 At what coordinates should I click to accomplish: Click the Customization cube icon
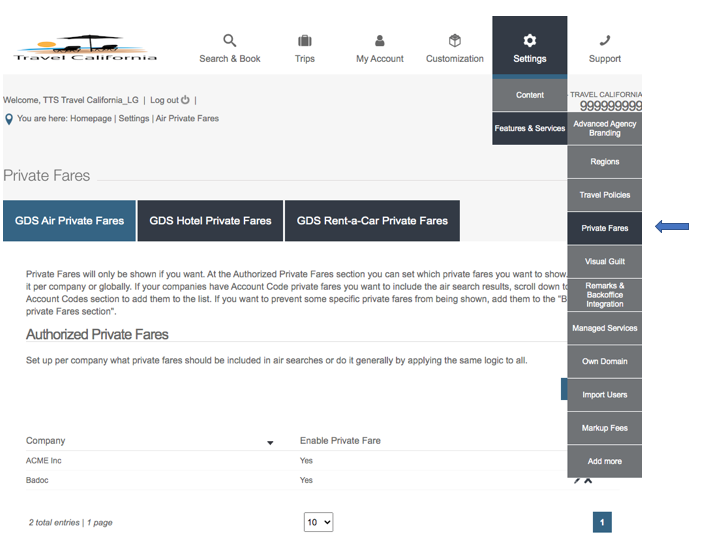pos(455,41)
